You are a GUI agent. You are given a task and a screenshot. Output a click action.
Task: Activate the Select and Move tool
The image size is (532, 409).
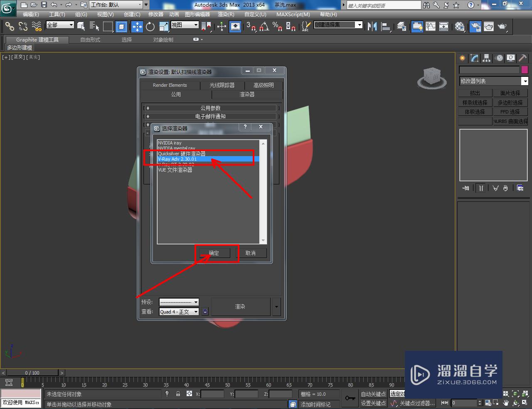click(x=137, y=27)
